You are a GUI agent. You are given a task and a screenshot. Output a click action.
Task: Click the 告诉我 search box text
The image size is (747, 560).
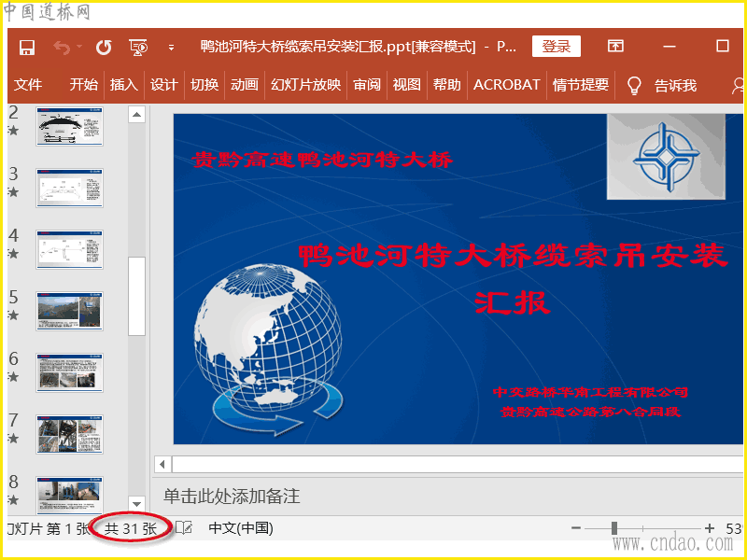pyautogui.click(x=675, y=86)
